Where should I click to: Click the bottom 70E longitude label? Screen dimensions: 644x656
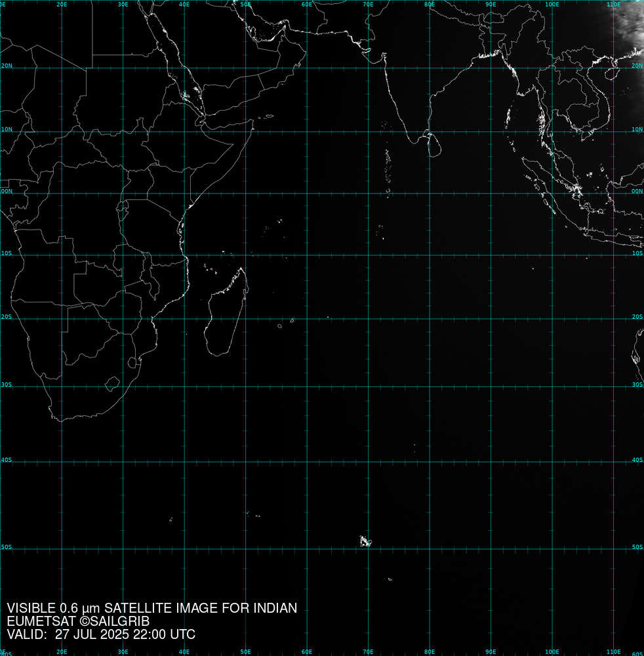pos(368,652)
